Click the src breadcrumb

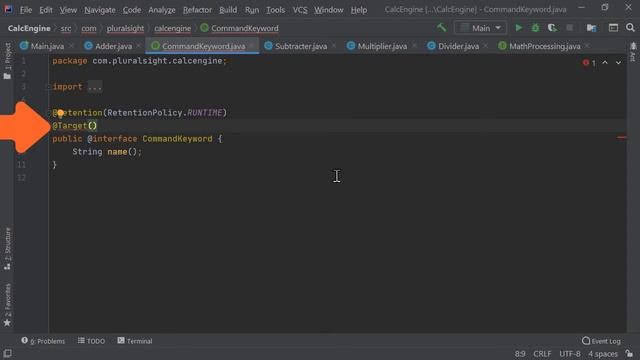click(x=66, y=28)
